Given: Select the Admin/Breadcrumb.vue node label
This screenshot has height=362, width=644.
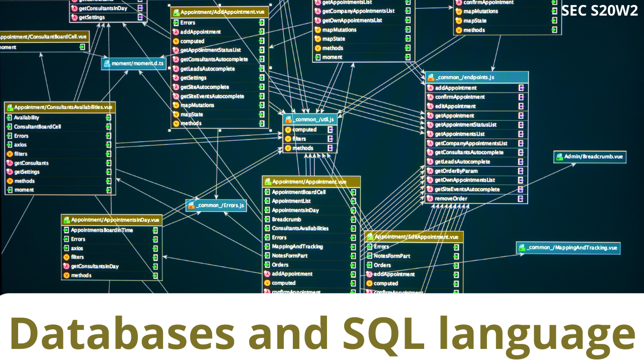Looking at the screenshot, I should click(x=594, y=157).
